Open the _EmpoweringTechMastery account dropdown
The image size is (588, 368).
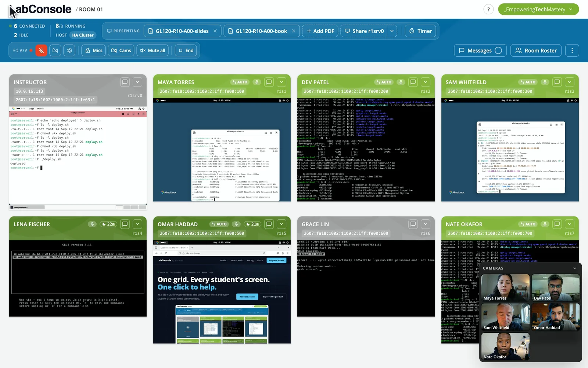point(538,10)
